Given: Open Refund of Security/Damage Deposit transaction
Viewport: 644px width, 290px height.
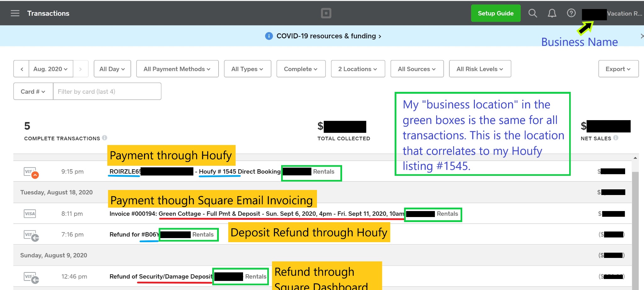Looking at the screenshot, I should pos(322,276).
